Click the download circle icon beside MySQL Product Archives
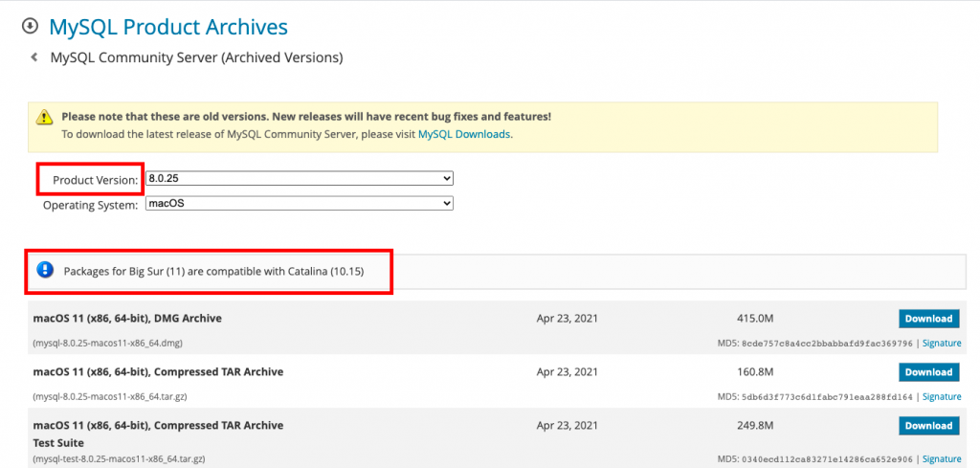This screenshot has width=980, height=468. pyautogui.click(x=30, y=26)
